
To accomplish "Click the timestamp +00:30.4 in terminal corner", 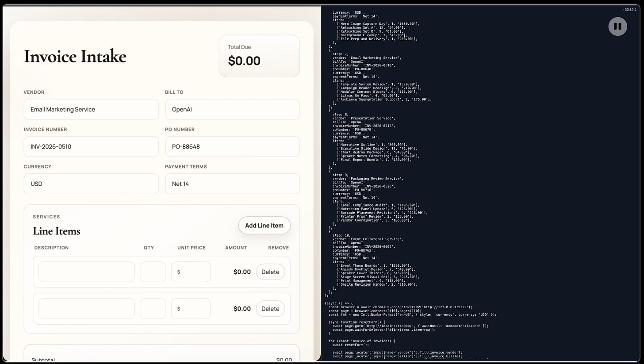I will (629, 10).
